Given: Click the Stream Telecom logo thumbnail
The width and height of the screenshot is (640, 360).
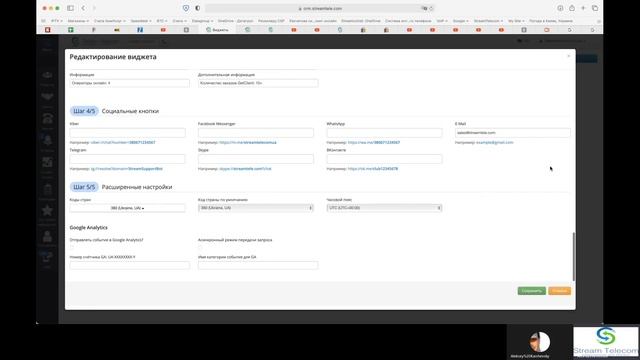Looking at the screenshot, I should click(606, 342).
